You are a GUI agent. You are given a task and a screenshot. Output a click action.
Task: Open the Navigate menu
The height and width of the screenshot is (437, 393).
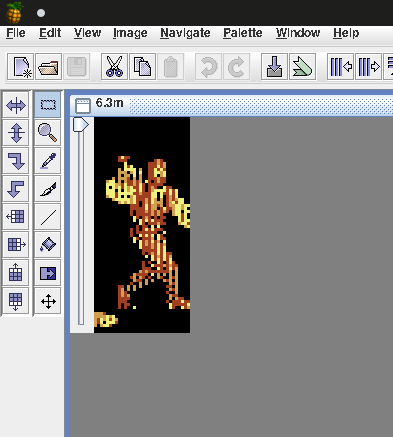click(185, 33)
